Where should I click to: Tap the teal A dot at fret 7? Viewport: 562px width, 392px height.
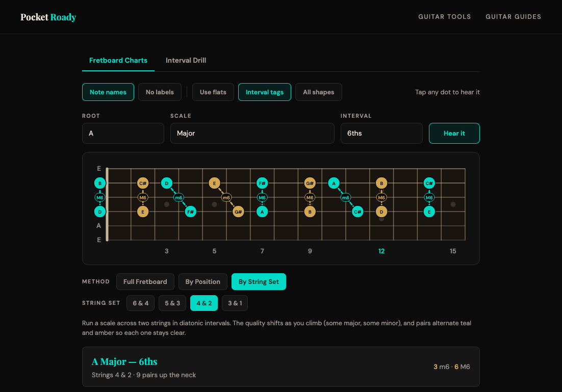tap(262, 212)
